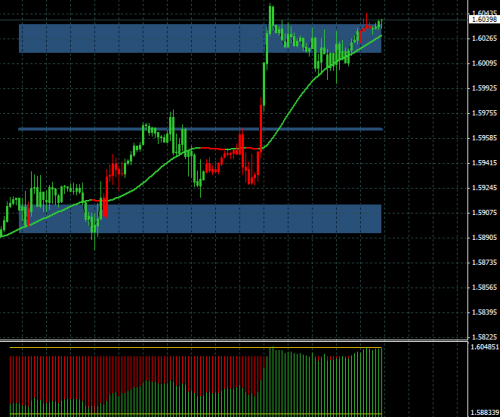This screenshot has height=417, width=500.
Task: Click the 1.59415 price axis label
Action: tap(484, 163)
